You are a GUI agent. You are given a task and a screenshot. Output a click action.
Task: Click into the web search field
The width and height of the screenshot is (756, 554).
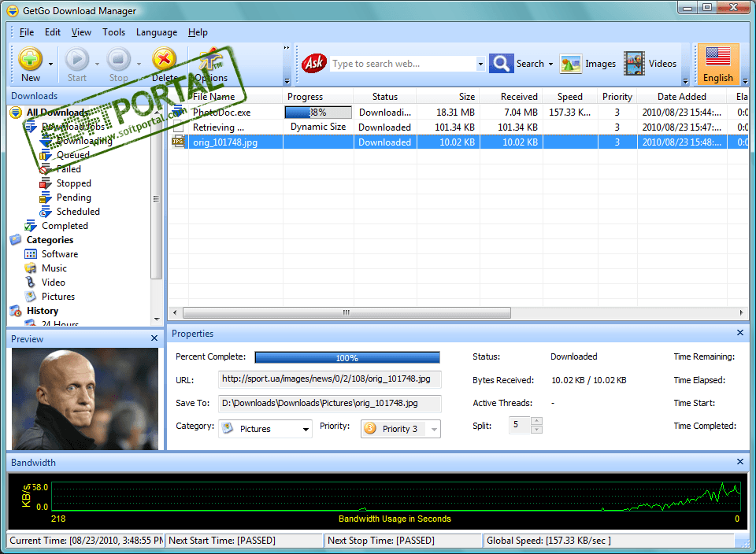coord(403,64)
